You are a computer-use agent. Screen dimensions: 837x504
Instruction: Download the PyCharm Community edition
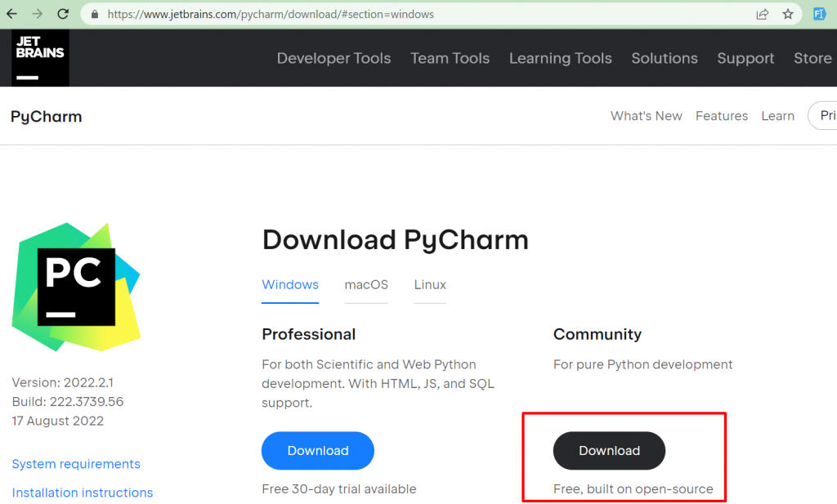click(609, 451)
